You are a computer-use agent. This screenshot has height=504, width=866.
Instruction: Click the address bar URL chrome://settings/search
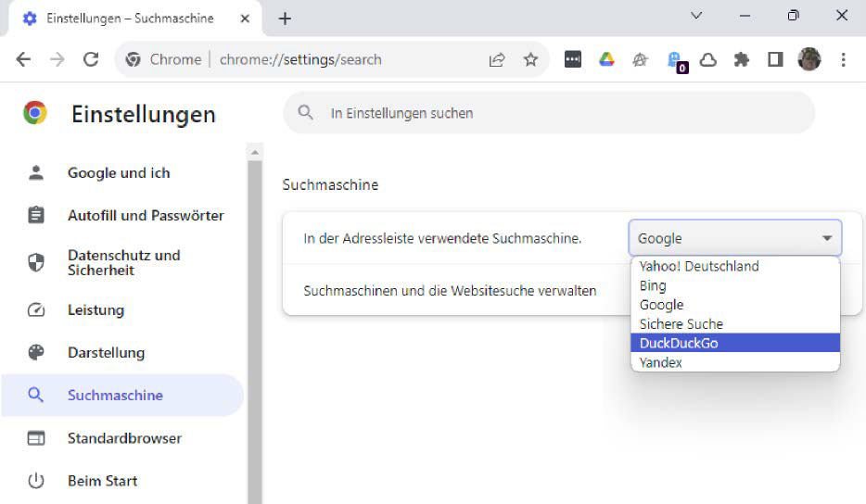click(x=300, y=59)
